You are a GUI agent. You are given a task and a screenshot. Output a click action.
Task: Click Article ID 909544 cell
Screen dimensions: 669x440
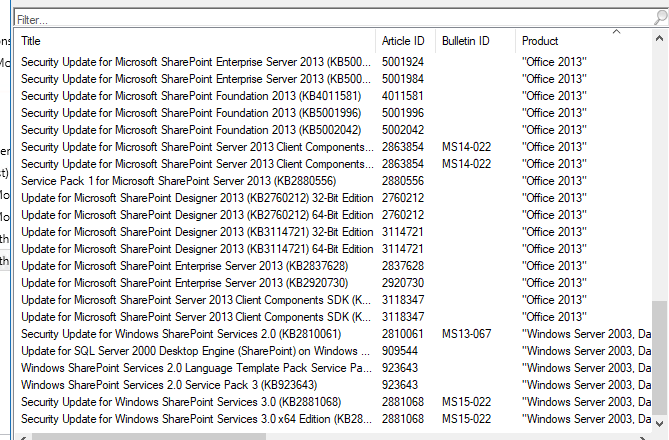[400, 351]
